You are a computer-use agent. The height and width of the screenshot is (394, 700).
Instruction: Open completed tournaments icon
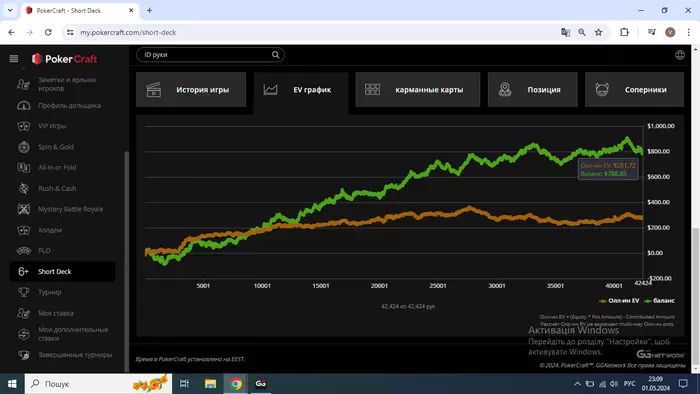(x=24, y=355)
